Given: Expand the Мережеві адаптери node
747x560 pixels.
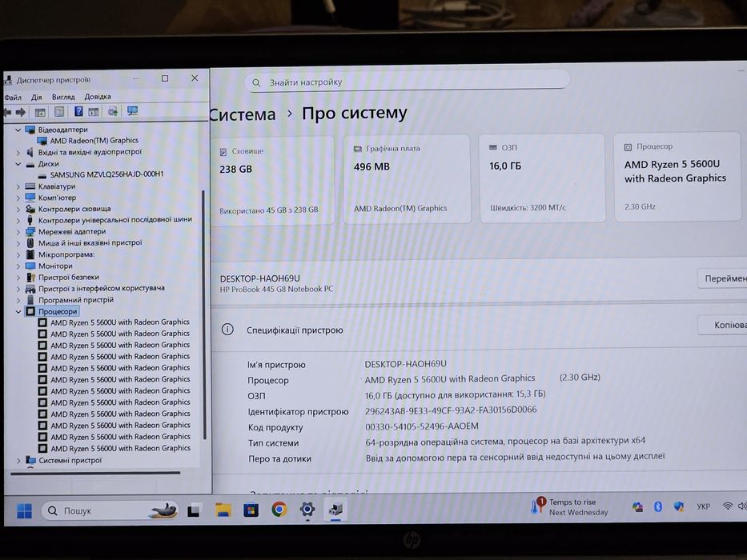Looking at the screenshot, I should [x=18, y=232].
